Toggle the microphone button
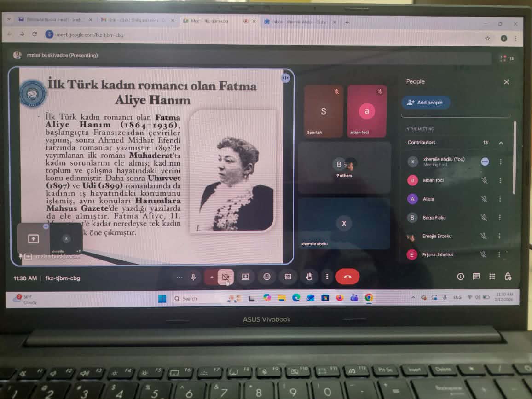The image size is (532, 399). click(x=193, y=277)
